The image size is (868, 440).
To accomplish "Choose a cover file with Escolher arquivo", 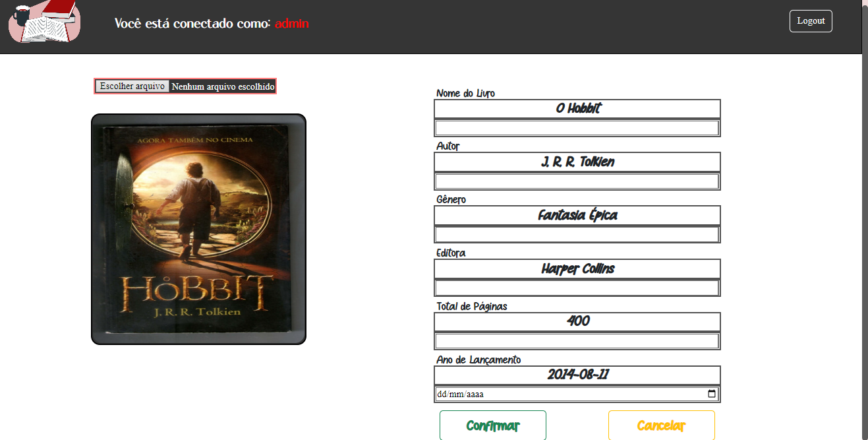I will (132, 86).
